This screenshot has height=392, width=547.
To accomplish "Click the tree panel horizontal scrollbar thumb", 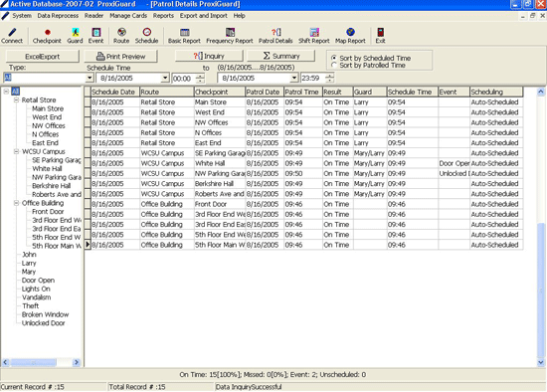I will point(33,363).
